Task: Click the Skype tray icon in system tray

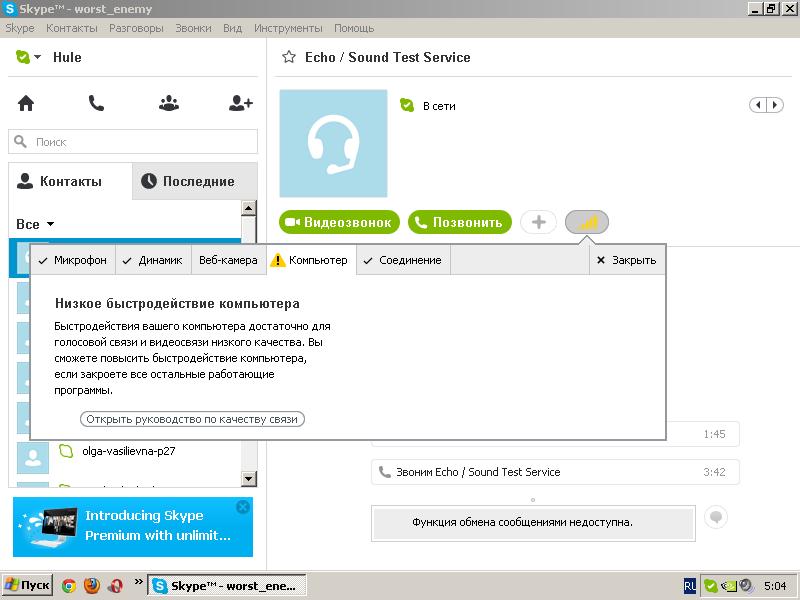Action: 710,586
